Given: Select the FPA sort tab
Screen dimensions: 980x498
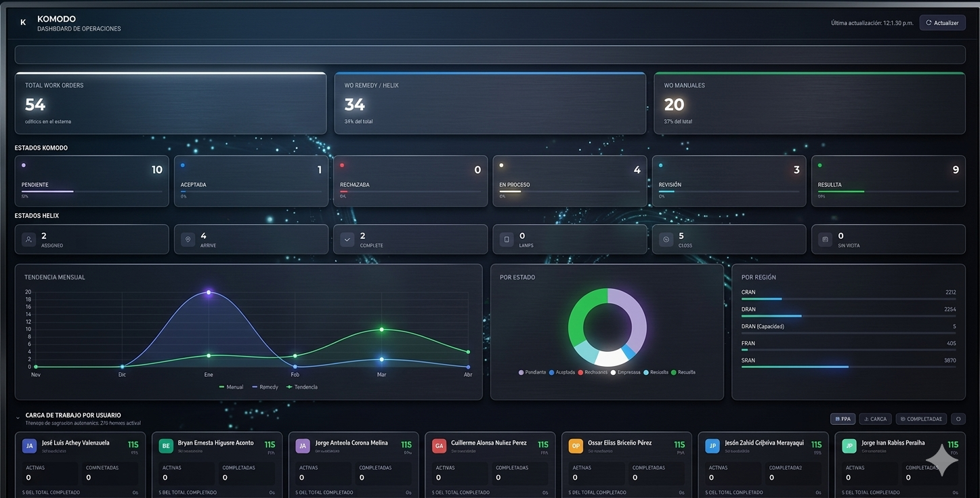Looking at the screenshot, I should tap(843, 419).
